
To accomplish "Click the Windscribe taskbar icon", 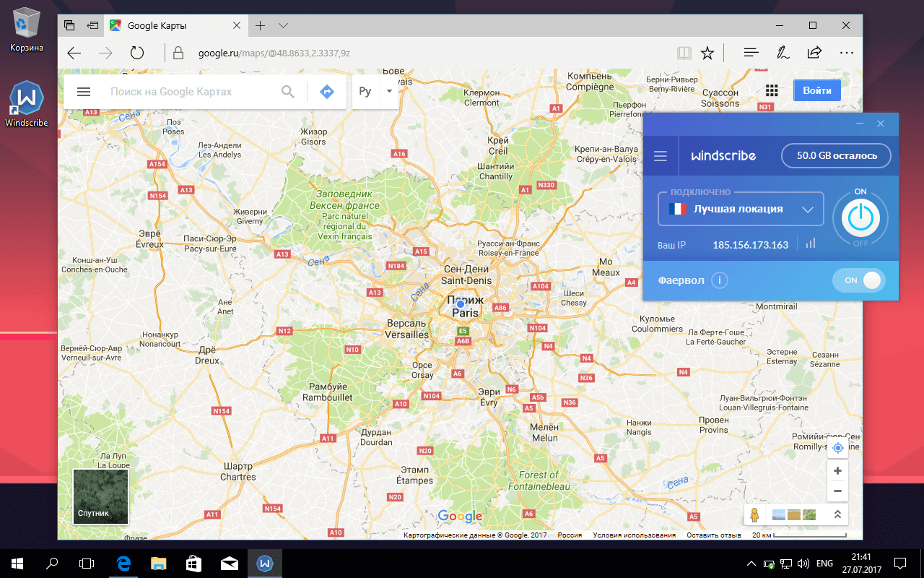I will [x=265, y=562].
